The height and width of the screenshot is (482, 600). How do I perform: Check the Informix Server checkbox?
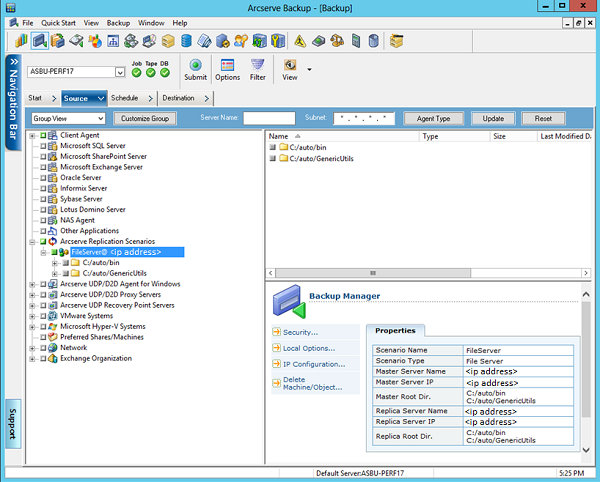[x=43, y=188]
